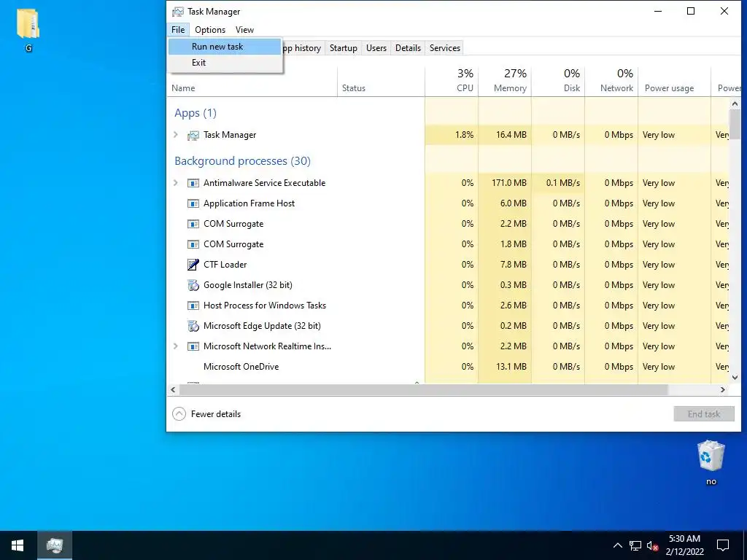The height and width of the screenshot is (560, 747).
Task: Click the CTF Loader pen icon
Action: [193, 265]
